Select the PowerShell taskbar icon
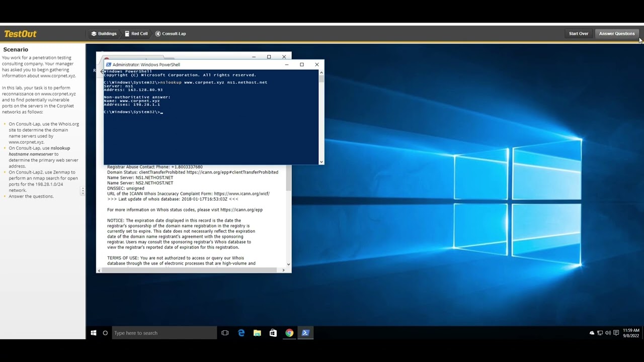 tap(305, 333)
